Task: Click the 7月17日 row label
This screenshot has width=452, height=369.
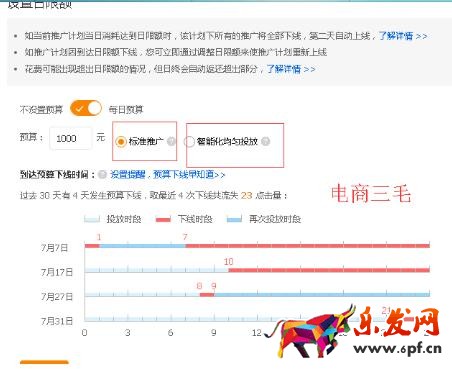Action: point(57,272)
